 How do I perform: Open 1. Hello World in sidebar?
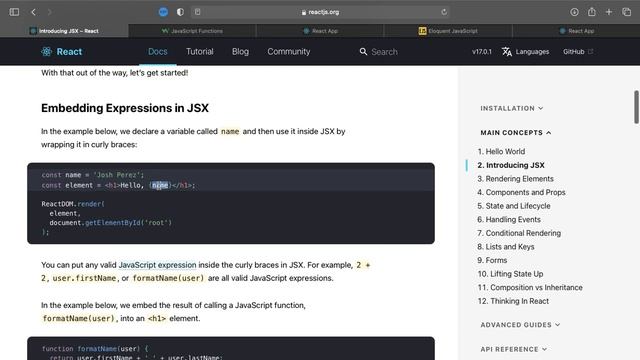click(x=501, y=151)
